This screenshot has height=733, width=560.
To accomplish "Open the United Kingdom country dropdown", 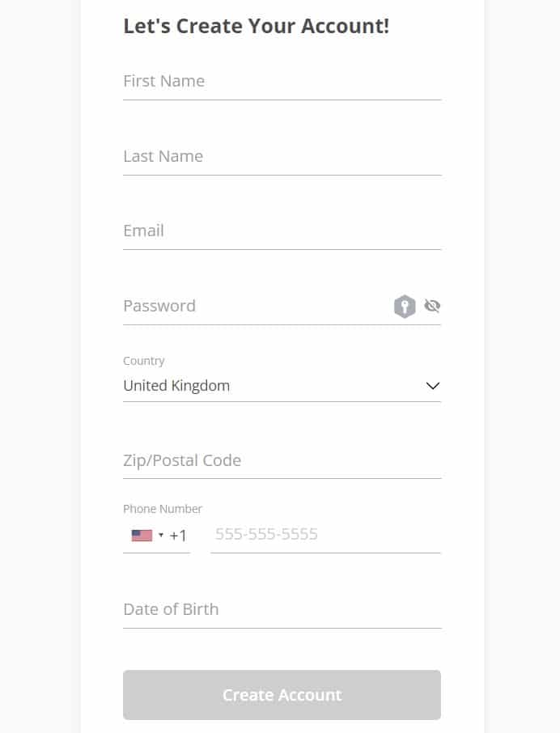I will [282, 386].
